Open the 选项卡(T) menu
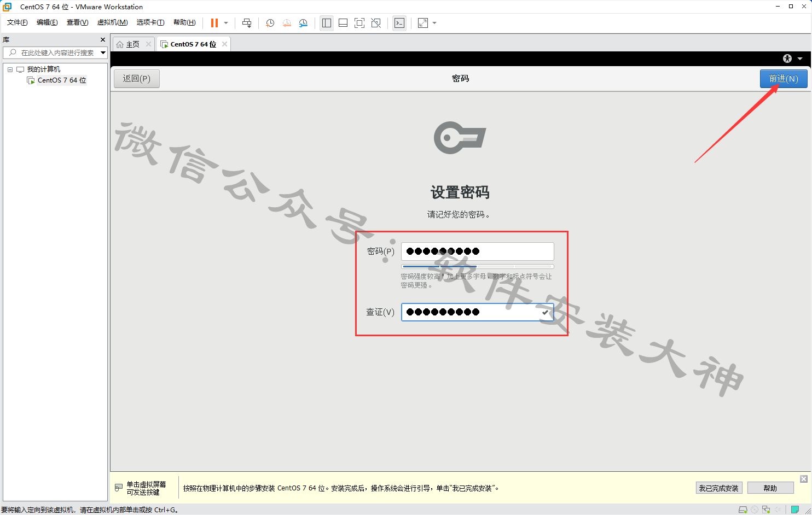 point(150,22)
